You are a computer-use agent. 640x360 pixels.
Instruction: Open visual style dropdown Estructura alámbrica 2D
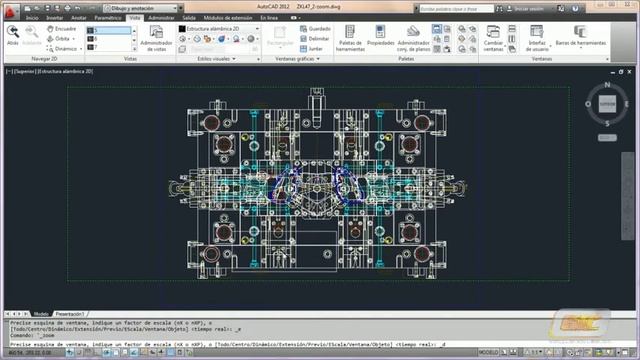pyautogui.click(x=219, y=29)
